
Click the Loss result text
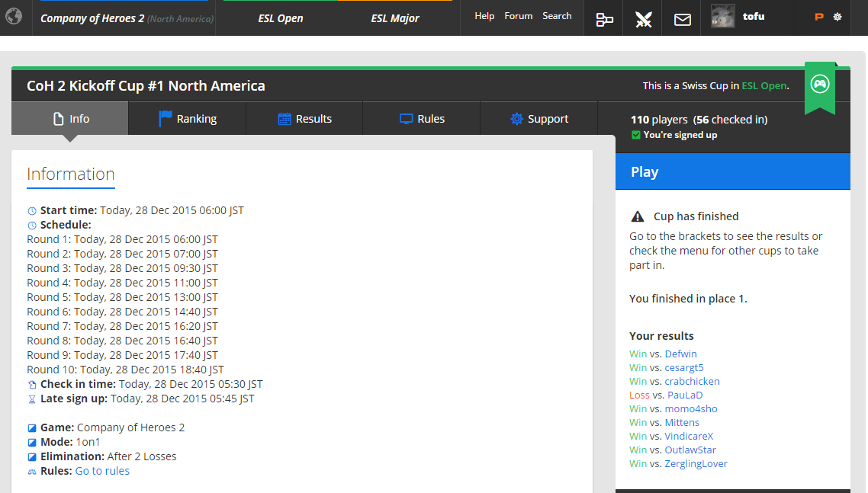coord(639,395)
